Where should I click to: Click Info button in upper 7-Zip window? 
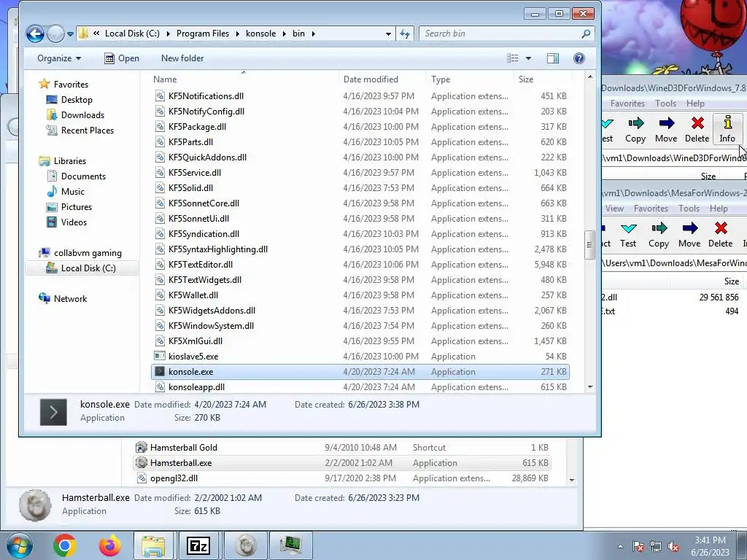coord(727,129)
